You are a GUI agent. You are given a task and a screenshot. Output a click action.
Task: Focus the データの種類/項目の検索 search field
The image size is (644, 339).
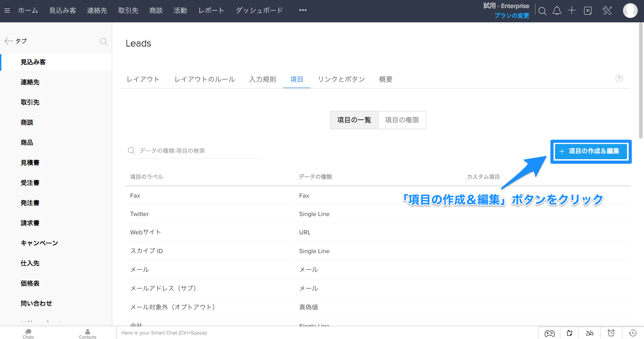tap(192, 151)
